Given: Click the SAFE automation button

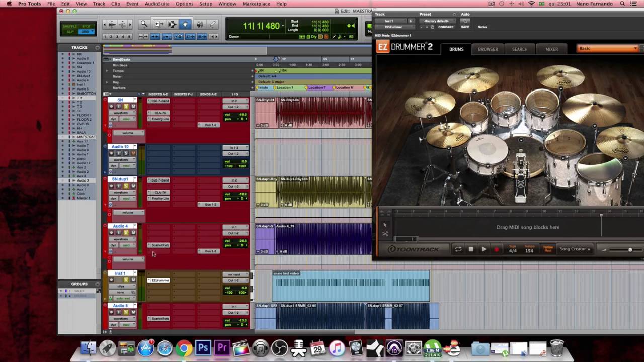Looking at the screenshot, I should pyautogui.click(x=465, y=27).
